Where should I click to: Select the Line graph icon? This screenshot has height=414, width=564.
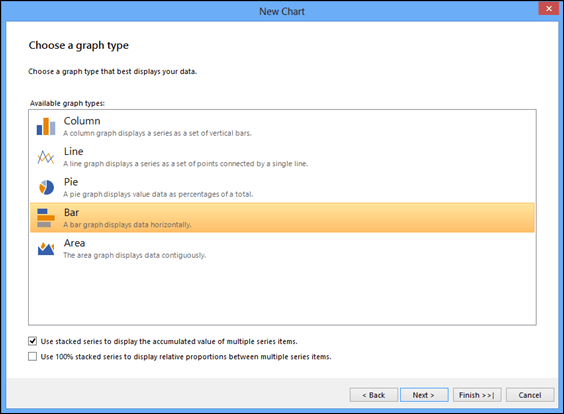46,157
